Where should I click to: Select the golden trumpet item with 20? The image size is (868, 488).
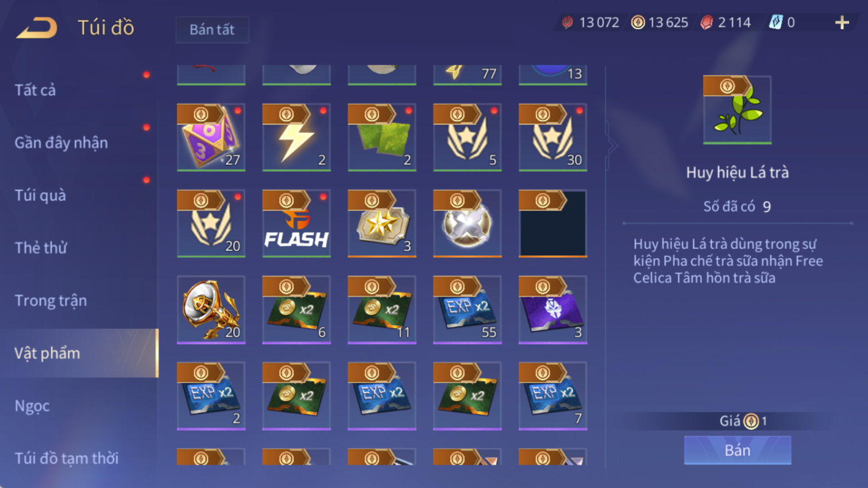tap(211, 310)
